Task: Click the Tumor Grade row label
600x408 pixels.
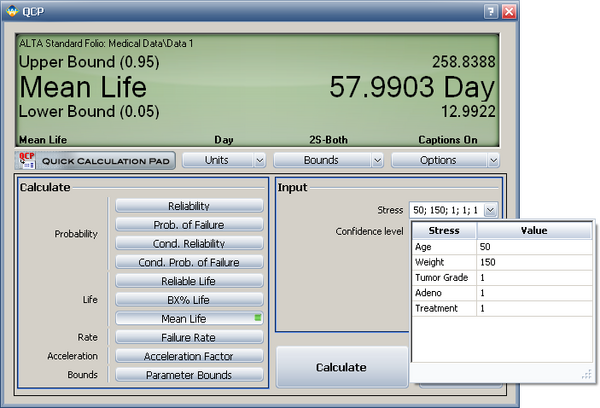Action: [442, 277]
